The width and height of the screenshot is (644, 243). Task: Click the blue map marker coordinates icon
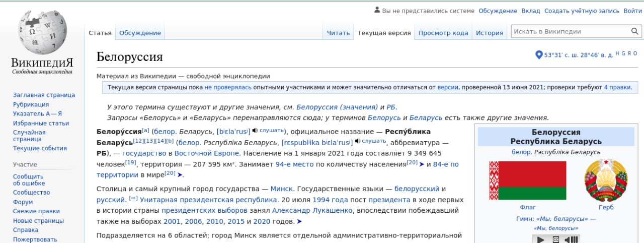click(539, 55)
